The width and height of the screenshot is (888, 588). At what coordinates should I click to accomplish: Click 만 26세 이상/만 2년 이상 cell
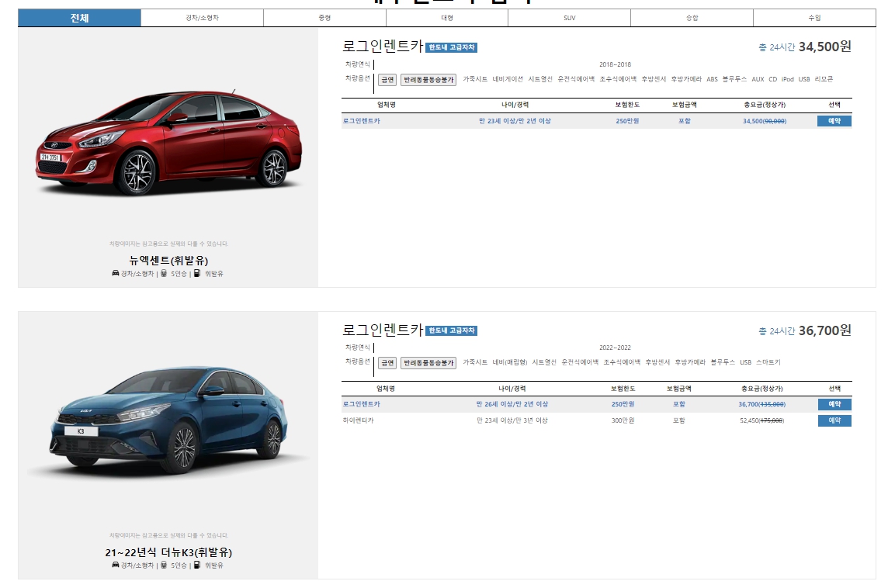[512, 404]
